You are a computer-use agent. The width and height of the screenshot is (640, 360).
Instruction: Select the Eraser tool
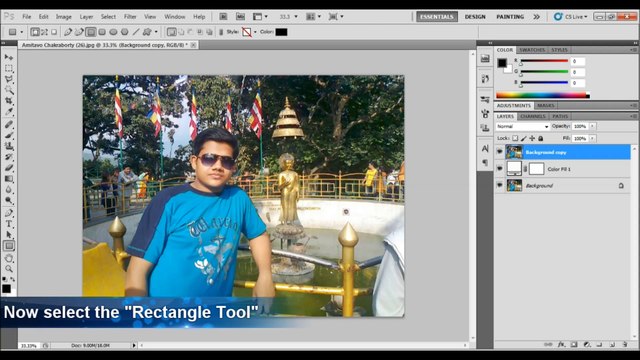[9, 168]
